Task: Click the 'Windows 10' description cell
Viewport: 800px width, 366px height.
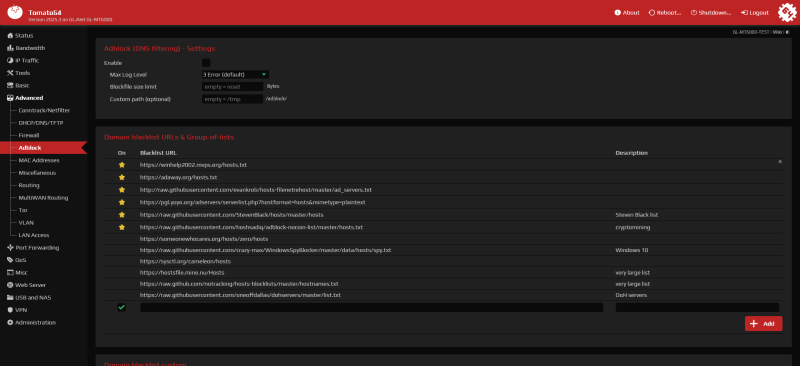Action: pos(632,250)
